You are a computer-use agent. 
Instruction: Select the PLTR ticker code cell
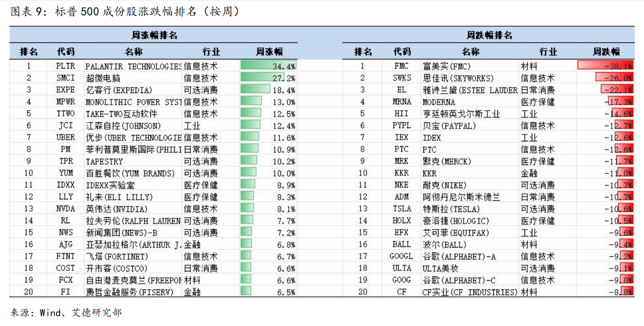(65, 66)
